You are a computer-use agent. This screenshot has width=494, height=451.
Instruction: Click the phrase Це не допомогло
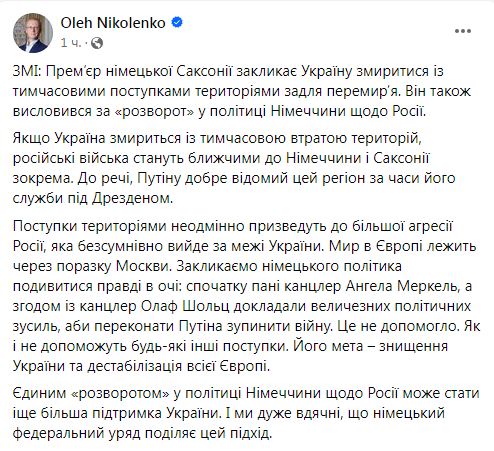(x=398, y=326)
